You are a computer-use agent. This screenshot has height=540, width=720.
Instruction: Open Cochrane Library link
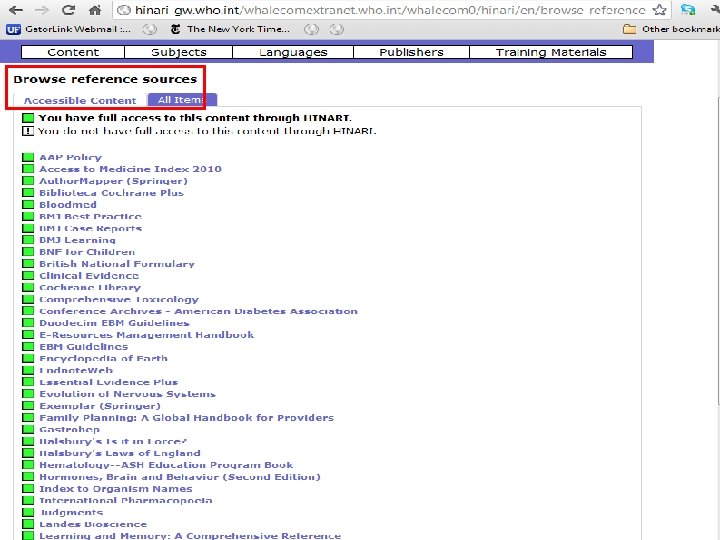(x=90, y=287)
